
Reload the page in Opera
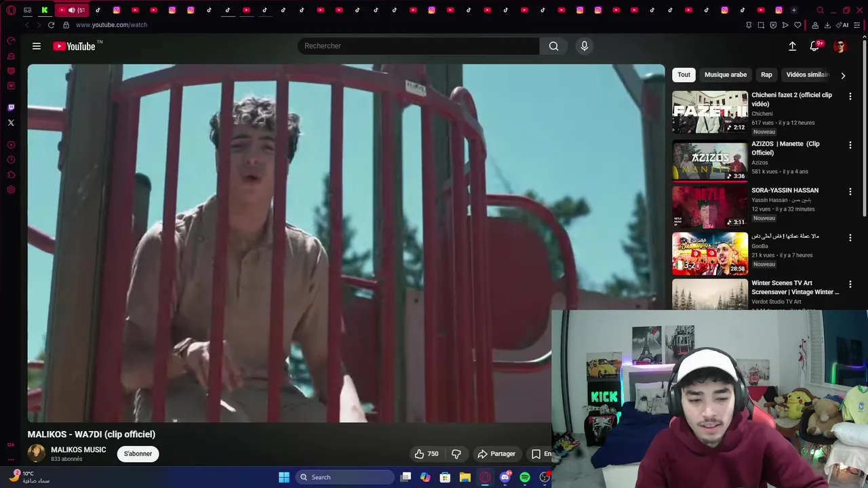tap(51, 25)
